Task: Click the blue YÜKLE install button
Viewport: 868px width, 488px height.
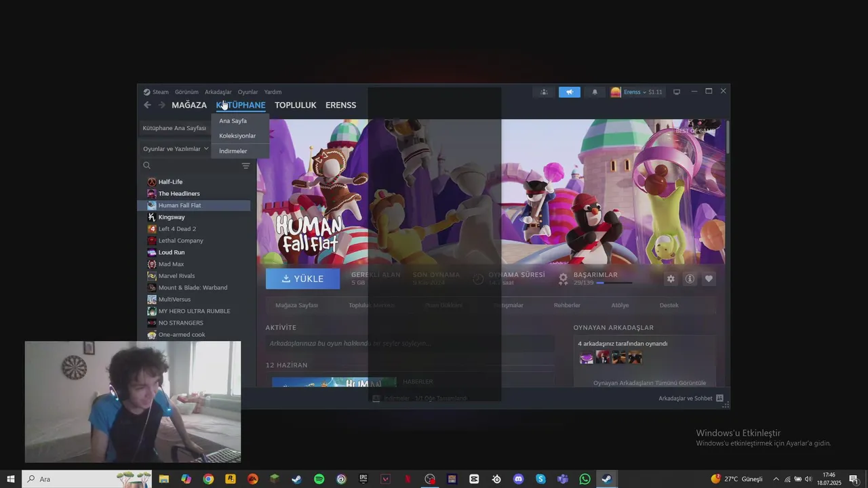Action: pyautogui.click(x=303, y=279)
